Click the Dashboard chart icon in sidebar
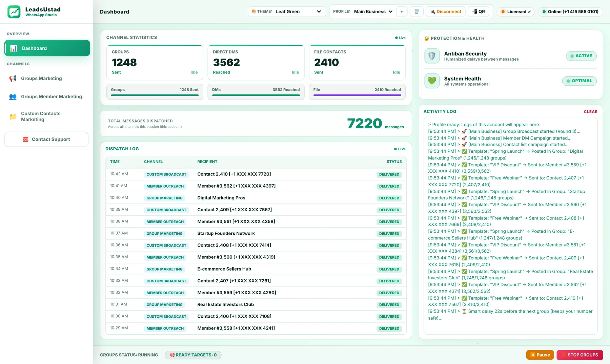Image resolution: width=610 pixels, height=364 pixels. [x=14, y=48]
